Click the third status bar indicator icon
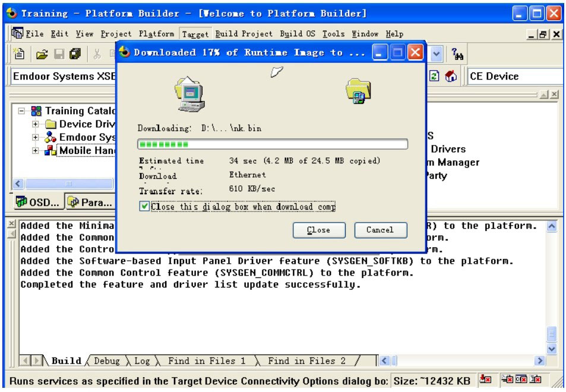The image size is (566, 392). coord(521,379)
